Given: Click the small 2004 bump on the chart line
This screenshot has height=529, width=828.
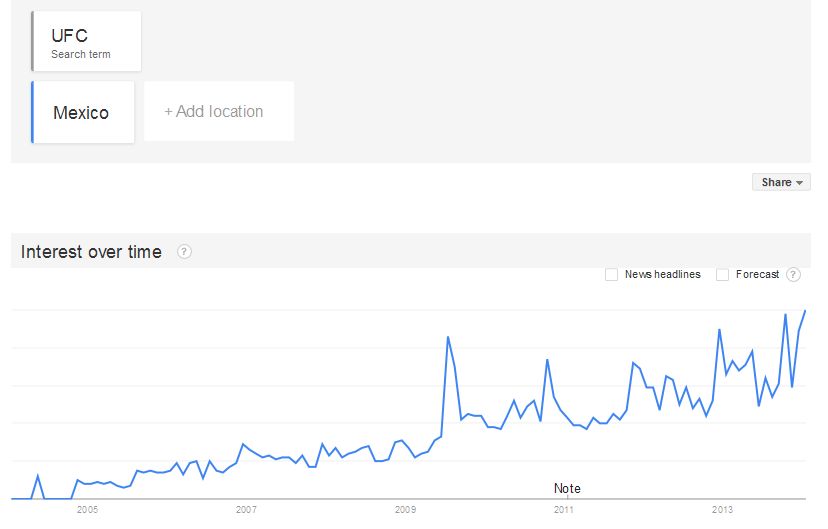Looking at the screenshot, I should (x=38, y=475).
